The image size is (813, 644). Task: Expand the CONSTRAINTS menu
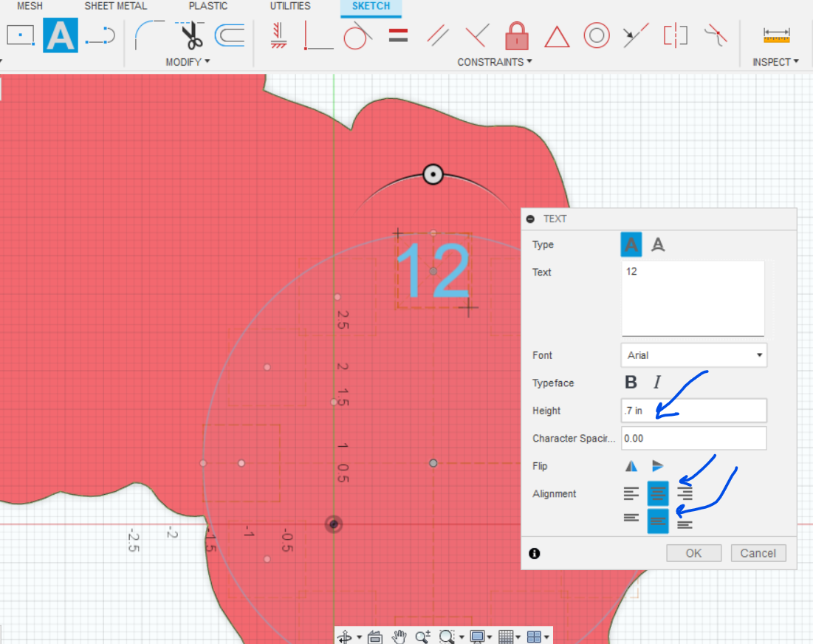(x=491, y=62)
